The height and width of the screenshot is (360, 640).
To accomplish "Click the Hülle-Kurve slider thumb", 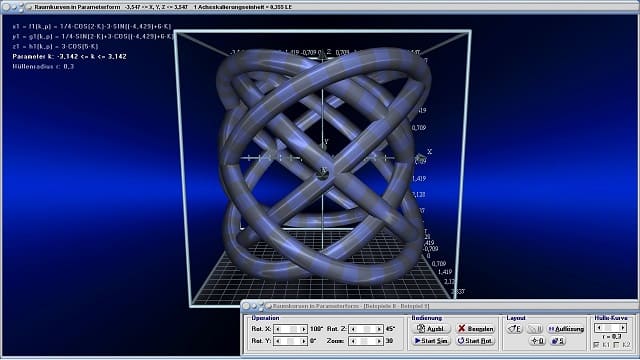I will coord(609,328).
